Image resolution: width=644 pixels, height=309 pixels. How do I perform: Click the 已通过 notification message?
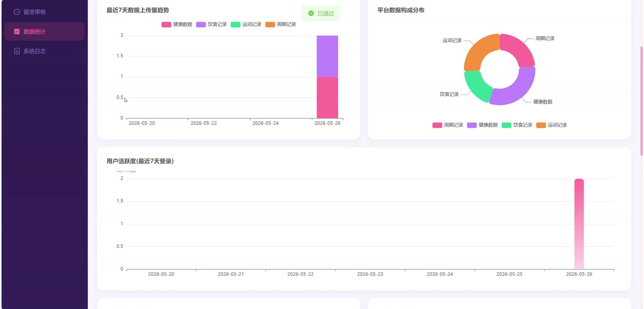click(321, 13)
